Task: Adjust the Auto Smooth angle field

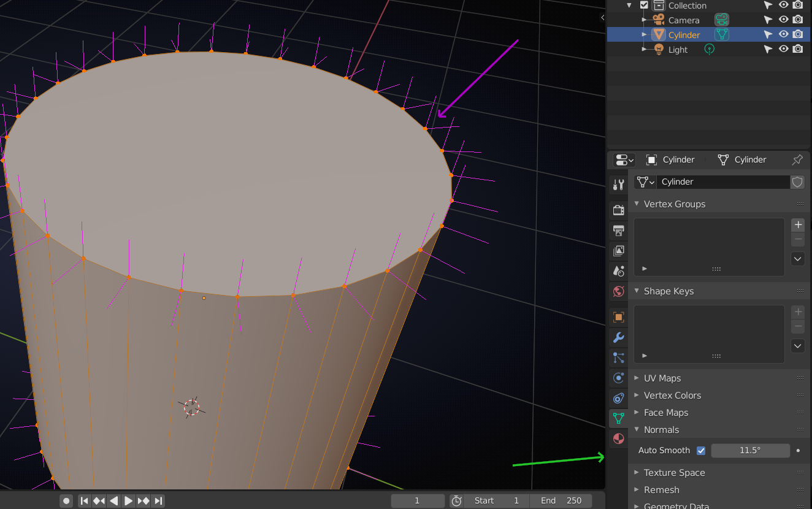Action: coord(751,450)
